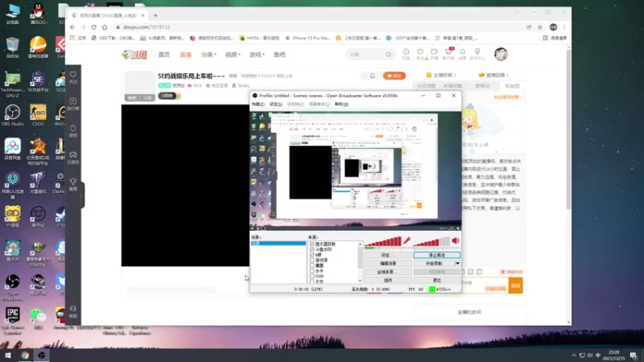Image resolution: width=644 pixels, height=362 pixels.
Task: Expand 主播投稿 chevron in right panel
Action: pyautogui.click(x=455, y=75)
